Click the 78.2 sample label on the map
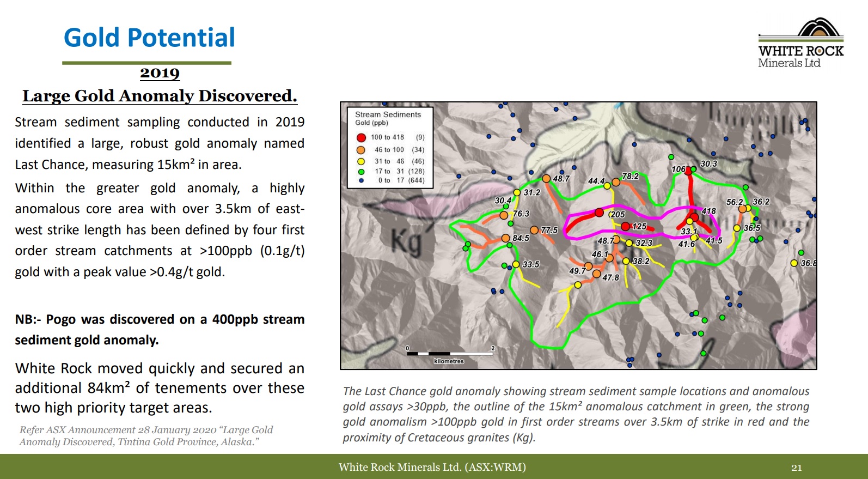This screenshot has height=479, width=868. [630, 176]
